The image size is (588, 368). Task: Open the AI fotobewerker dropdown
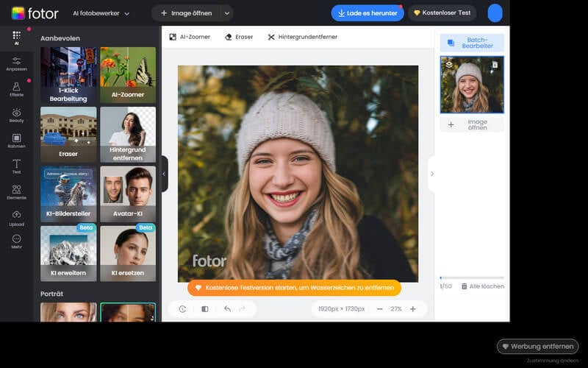point(101,13)
